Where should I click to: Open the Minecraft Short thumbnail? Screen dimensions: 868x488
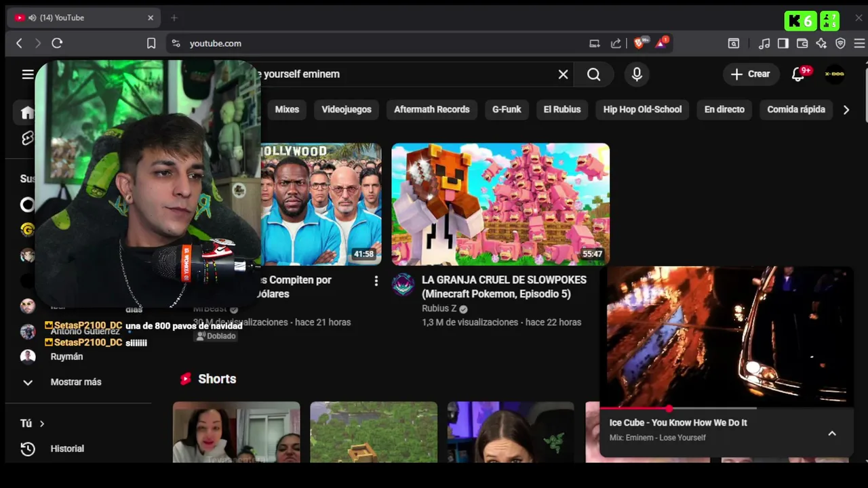click(374, 432)
